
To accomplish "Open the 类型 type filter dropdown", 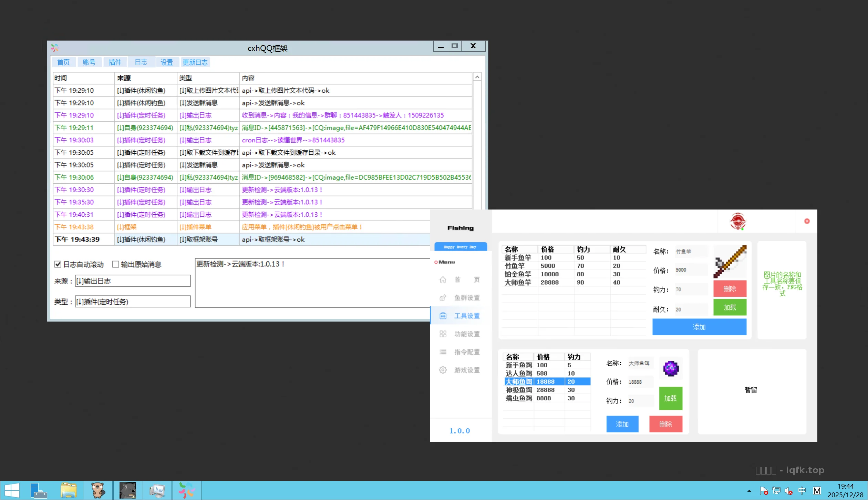I will [133, 301].
